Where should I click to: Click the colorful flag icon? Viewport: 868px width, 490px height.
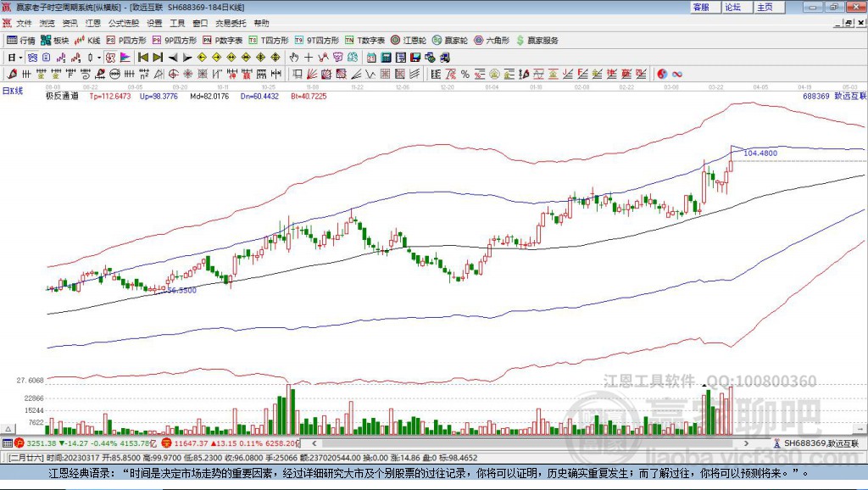tap(125, 58)
